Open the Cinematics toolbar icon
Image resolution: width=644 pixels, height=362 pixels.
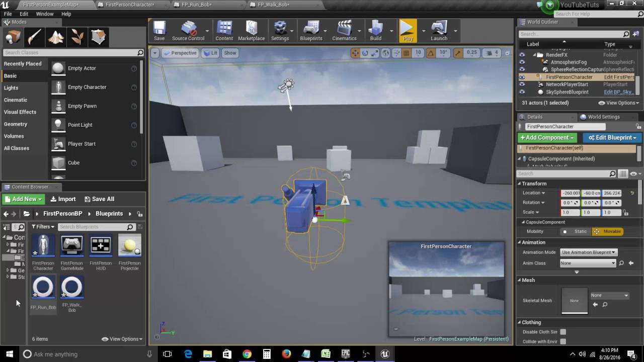click(x=344, y=31)
